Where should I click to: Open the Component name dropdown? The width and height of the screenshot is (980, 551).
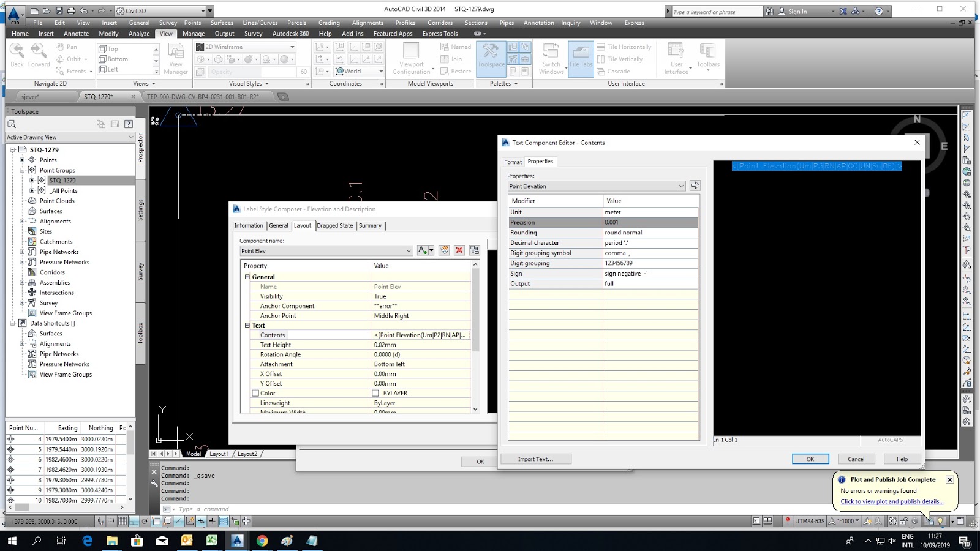[409, 251]
